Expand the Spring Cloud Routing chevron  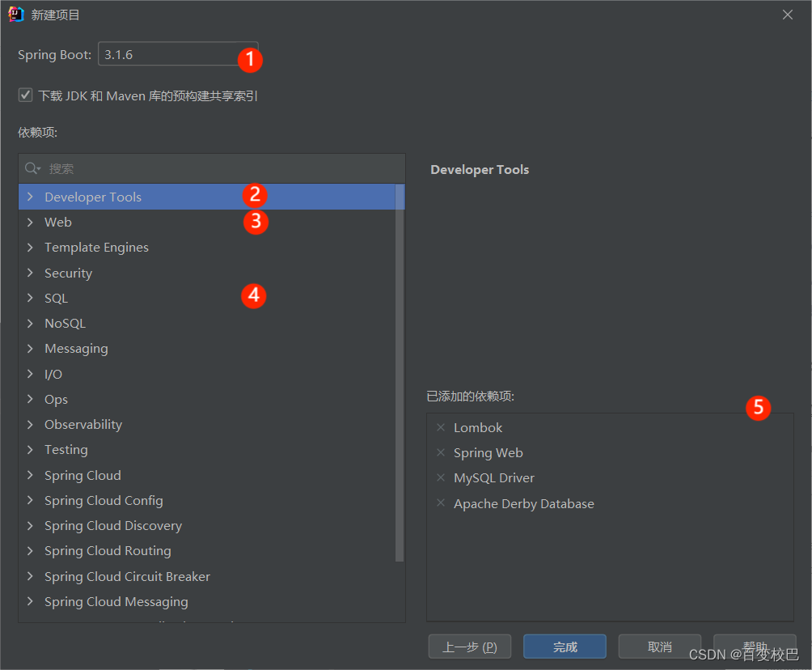30,551
